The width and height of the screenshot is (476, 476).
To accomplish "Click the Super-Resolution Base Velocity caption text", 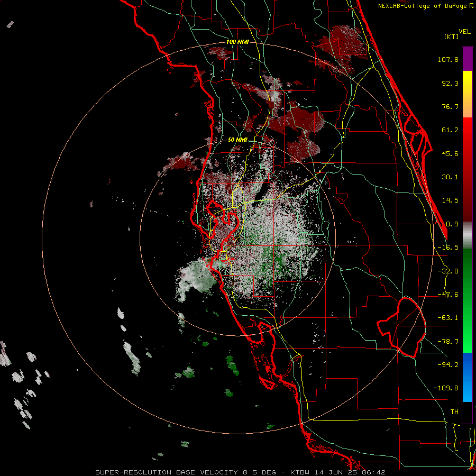I will (241, 472).
